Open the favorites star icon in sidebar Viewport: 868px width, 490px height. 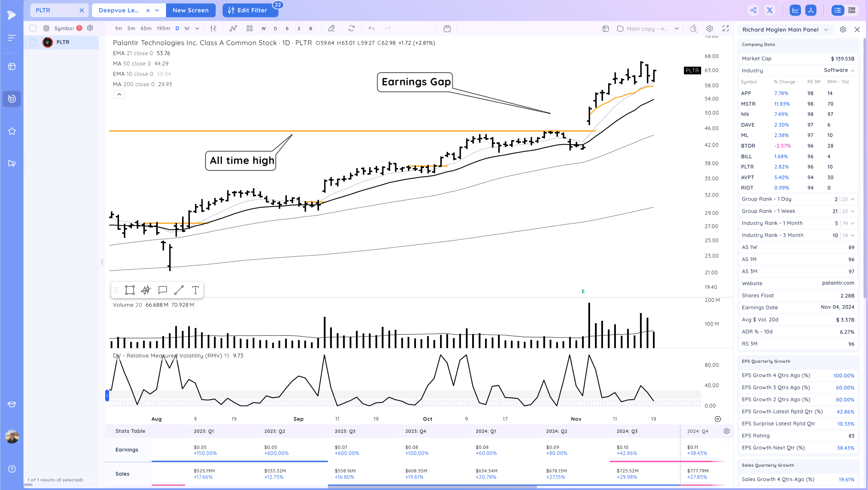coord(12,131)
